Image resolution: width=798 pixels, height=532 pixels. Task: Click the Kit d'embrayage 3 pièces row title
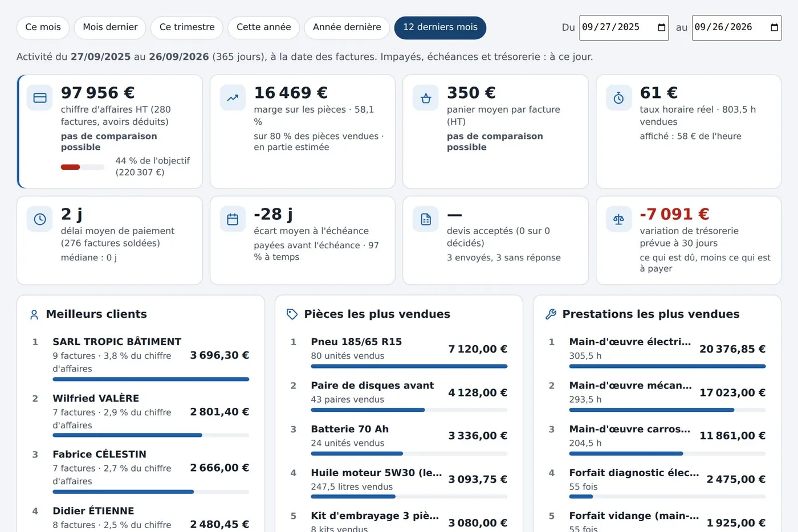[374, 516]
